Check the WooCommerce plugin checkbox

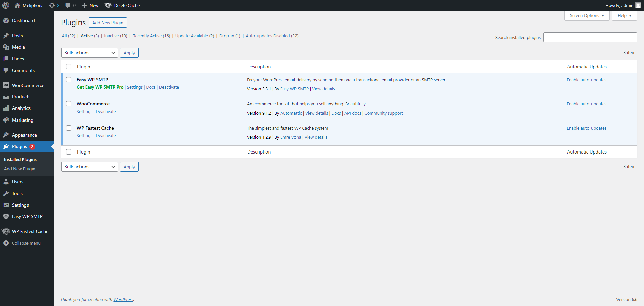[x=69, y=104]
